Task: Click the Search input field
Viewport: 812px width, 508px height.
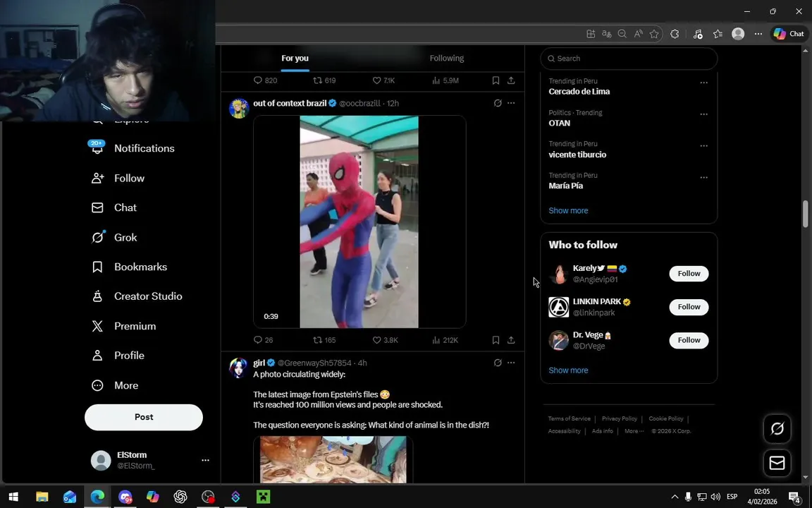Action: 629,59
